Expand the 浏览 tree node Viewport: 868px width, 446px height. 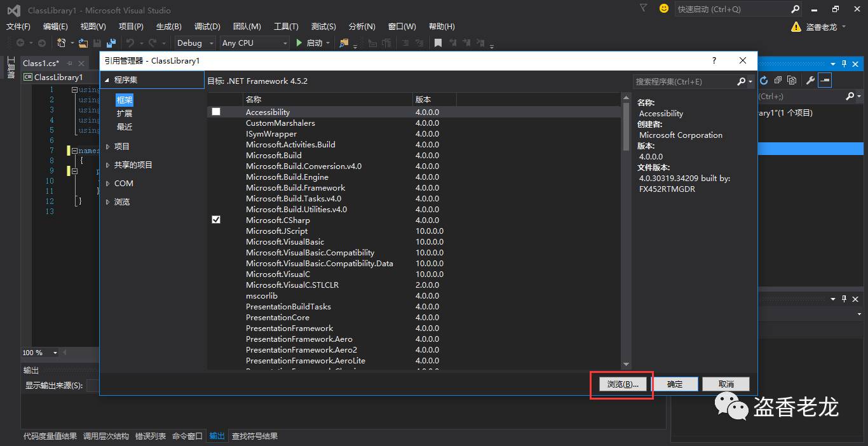(x=108, y=202)
